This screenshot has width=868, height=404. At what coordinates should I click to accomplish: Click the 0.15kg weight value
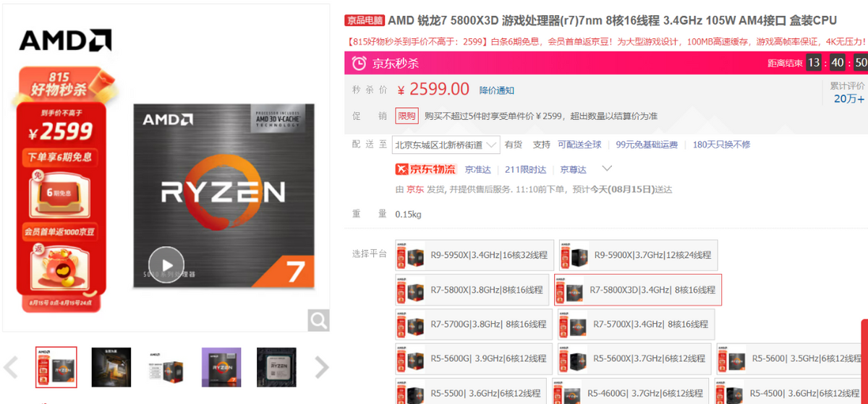pyautogui.click(x=409, y=215)
